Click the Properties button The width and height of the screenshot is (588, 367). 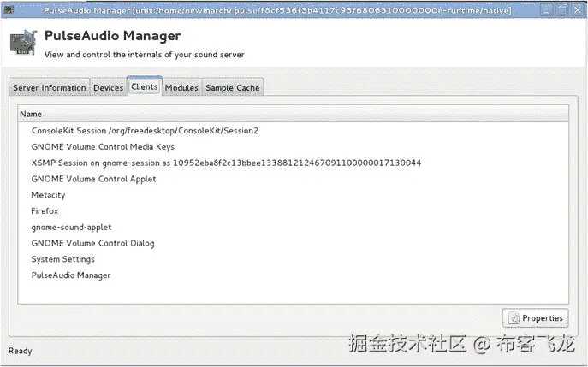pos(535,318)
